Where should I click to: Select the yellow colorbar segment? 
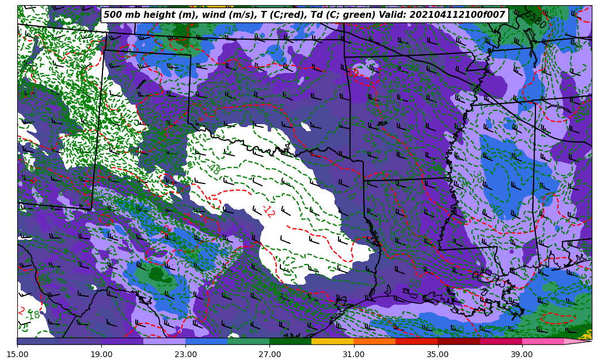click(332, 341)
